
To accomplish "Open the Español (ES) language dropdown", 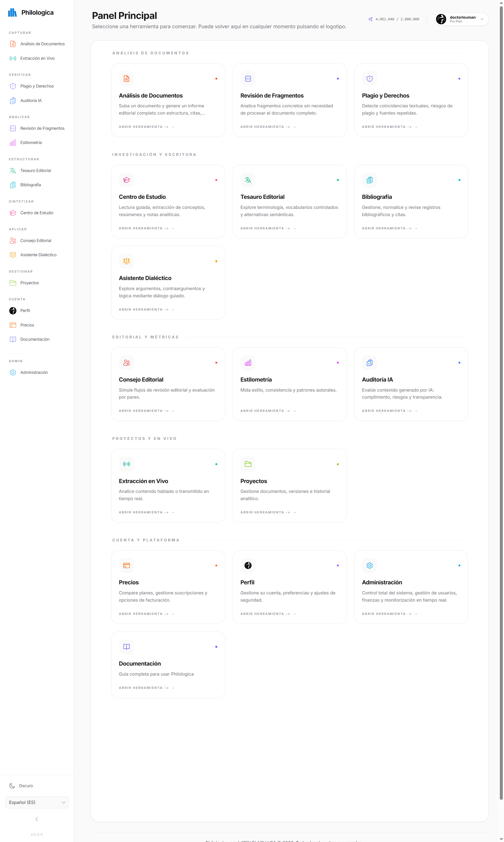I will [37, 802].
